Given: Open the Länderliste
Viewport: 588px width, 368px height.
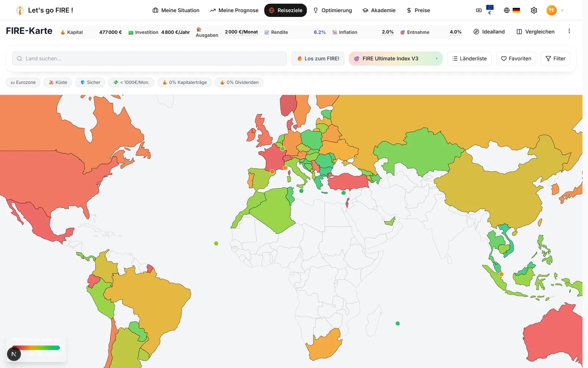Looking at the screenshot, I should pyautogui.click(x=469, y=59).
